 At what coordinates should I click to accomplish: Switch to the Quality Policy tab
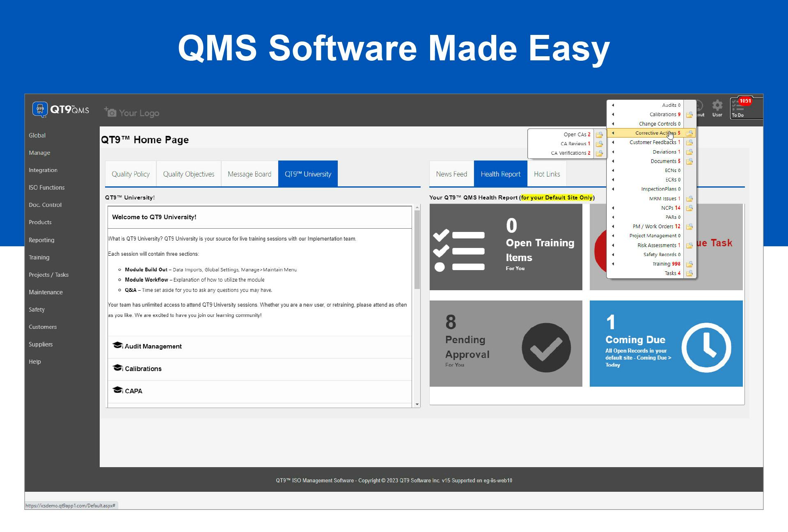[131, 174]
